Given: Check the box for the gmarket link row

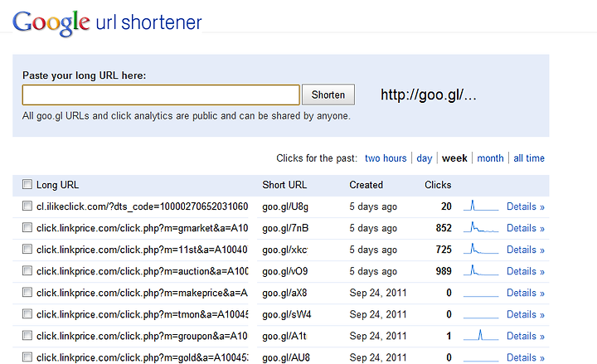Looking at the screenshot, I should point(27,228).
